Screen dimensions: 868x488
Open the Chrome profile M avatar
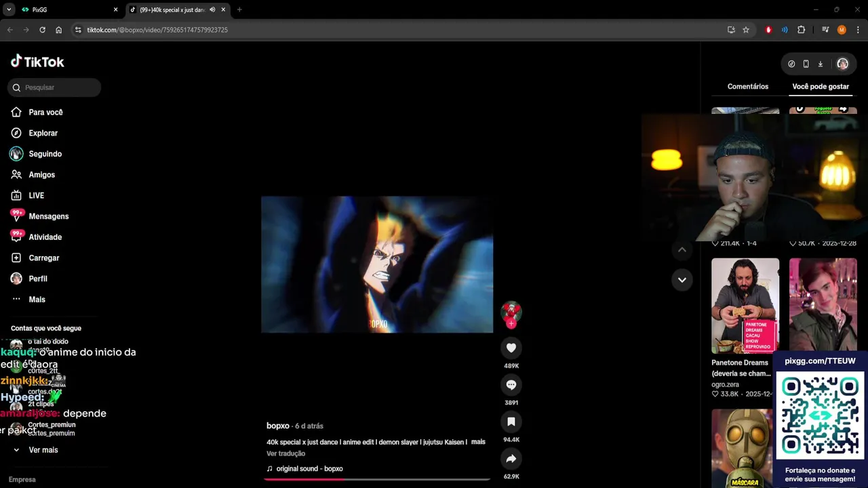842,30
